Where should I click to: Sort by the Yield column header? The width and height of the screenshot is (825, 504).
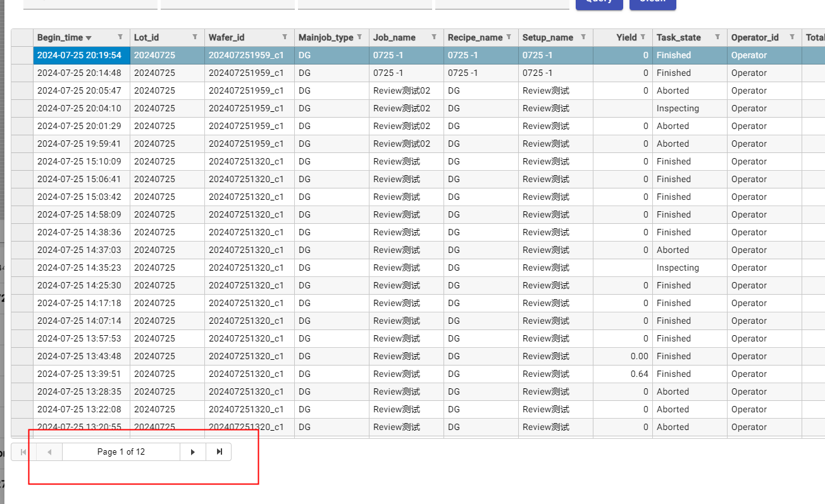click(x=626, y=37)
